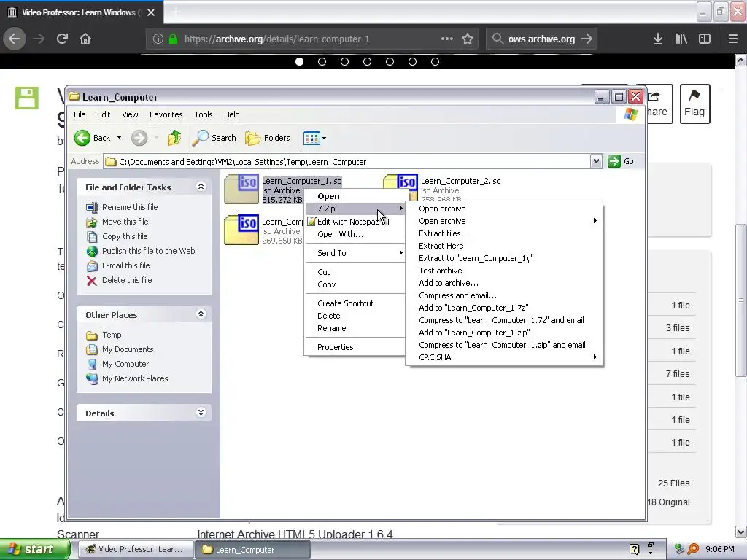
Task: Select Add to "Learn_Computer_1.zip"
Action: (504, 332)
